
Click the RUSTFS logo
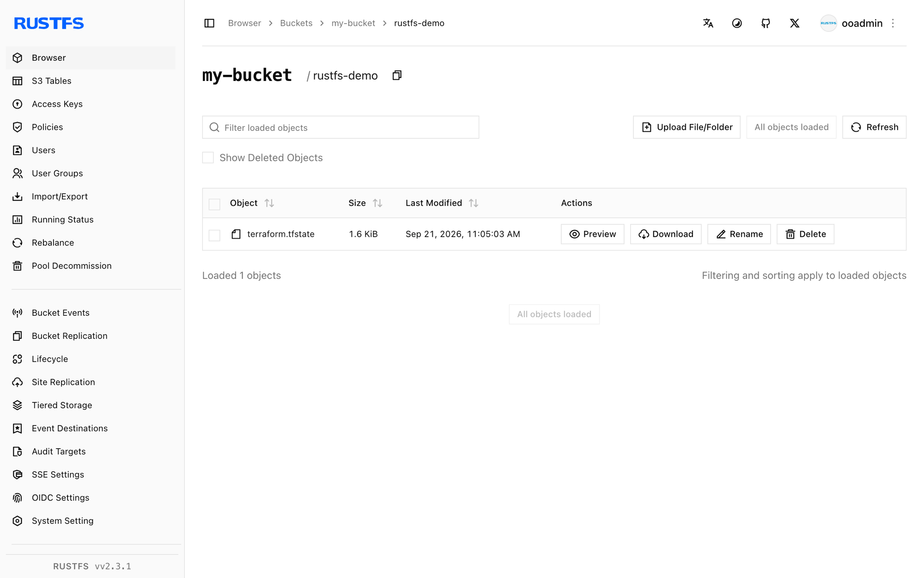click(x=49, y=23)
